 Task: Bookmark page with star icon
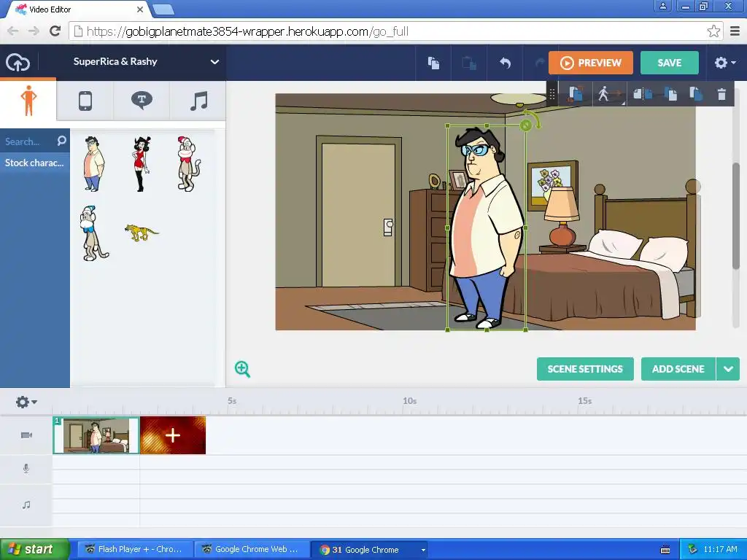(713, 31)
